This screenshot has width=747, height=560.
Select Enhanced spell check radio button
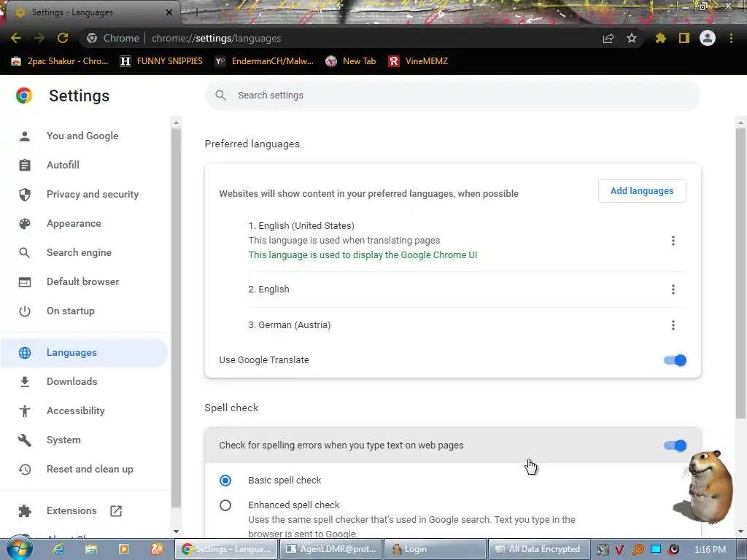tap(225, 505)
